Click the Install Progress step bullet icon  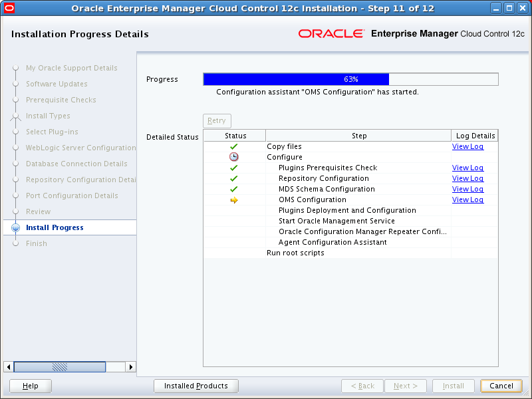pos(15,227)
